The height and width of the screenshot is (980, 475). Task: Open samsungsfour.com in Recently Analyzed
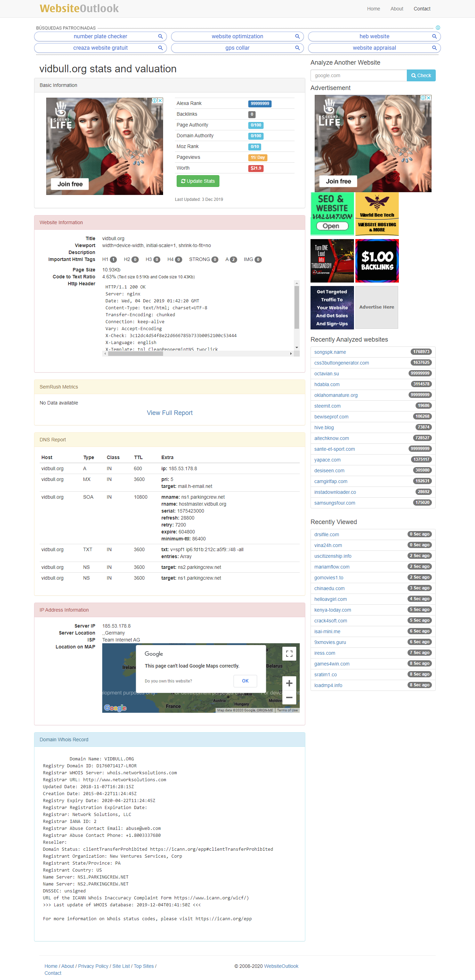335,503
